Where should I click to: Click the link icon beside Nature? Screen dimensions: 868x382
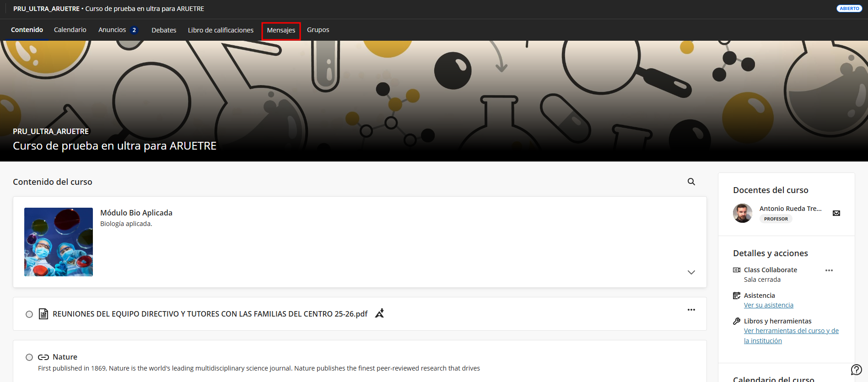click(43, 357)
